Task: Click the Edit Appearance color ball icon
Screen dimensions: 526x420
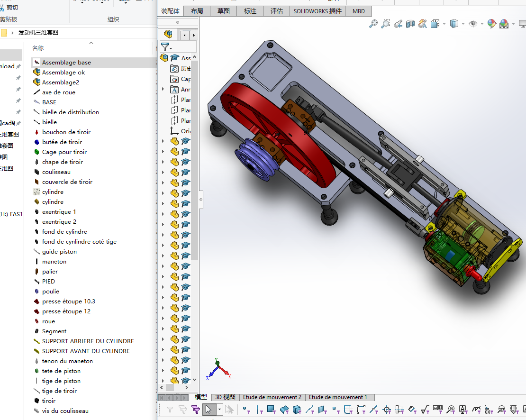Action: pyautogui.click(x=491, y=23)
